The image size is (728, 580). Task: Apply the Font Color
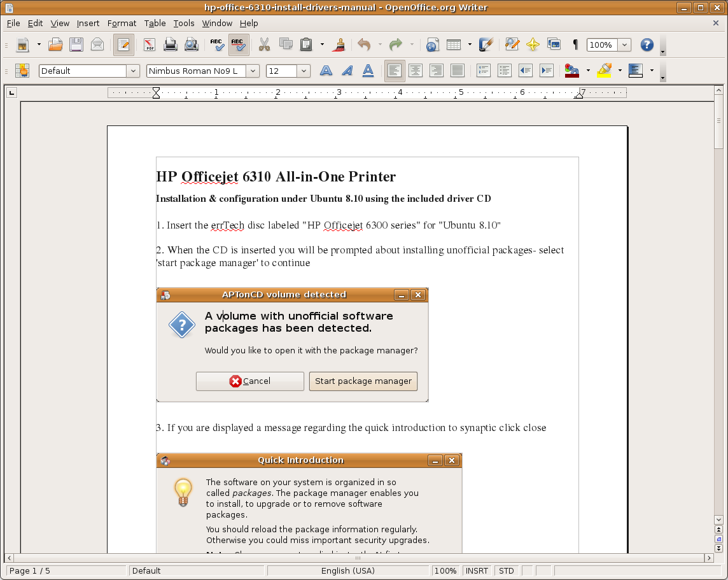pyautogui.click(x=572, y=71)
